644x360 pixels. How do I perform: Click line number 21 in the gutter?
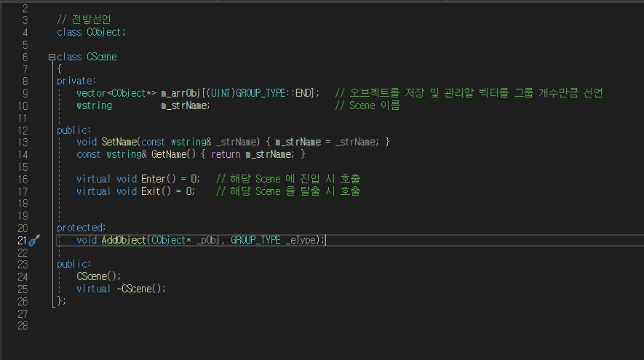(22, 240)
